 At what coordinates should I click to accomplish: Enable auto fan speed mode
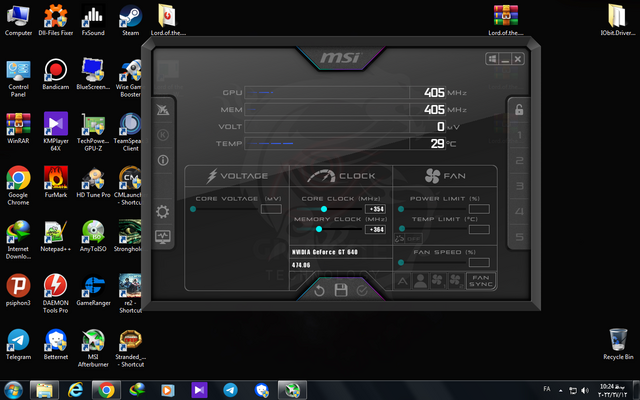point(403,281)
